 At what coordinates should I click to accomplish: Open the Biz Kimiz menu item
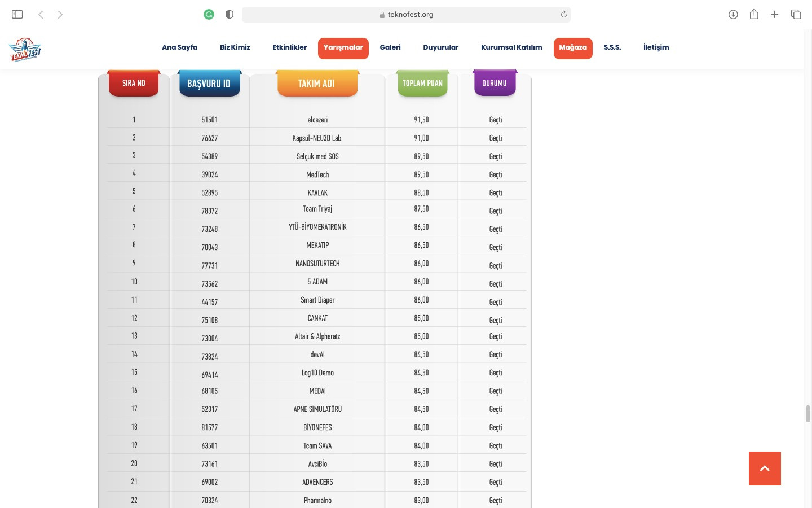coord(235,47)
